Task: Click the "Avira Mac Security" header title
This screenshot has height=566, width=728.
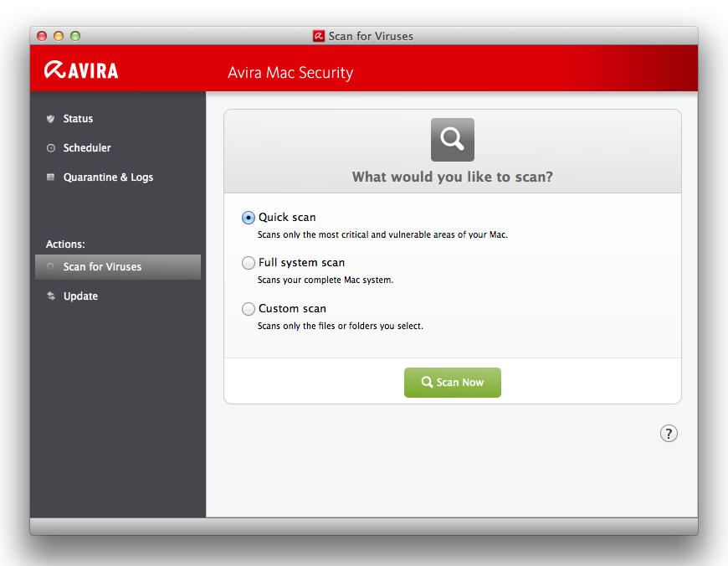Action: coord(290,73)
